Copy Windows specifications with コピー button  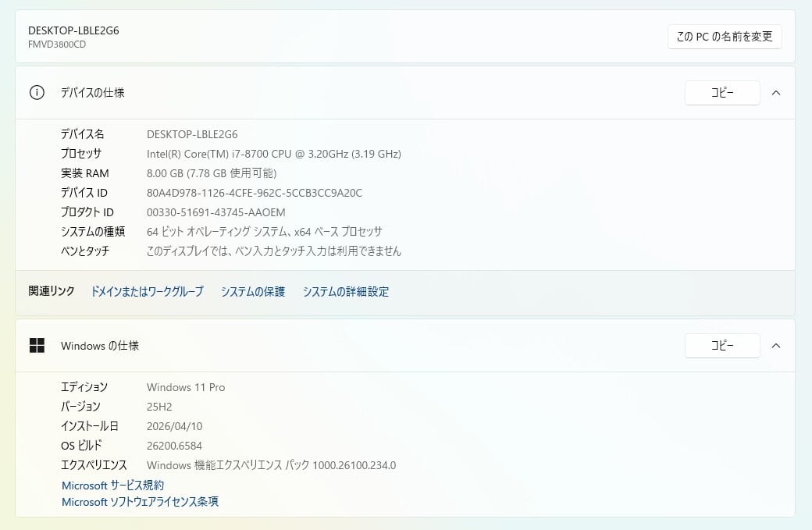[722, 345]
